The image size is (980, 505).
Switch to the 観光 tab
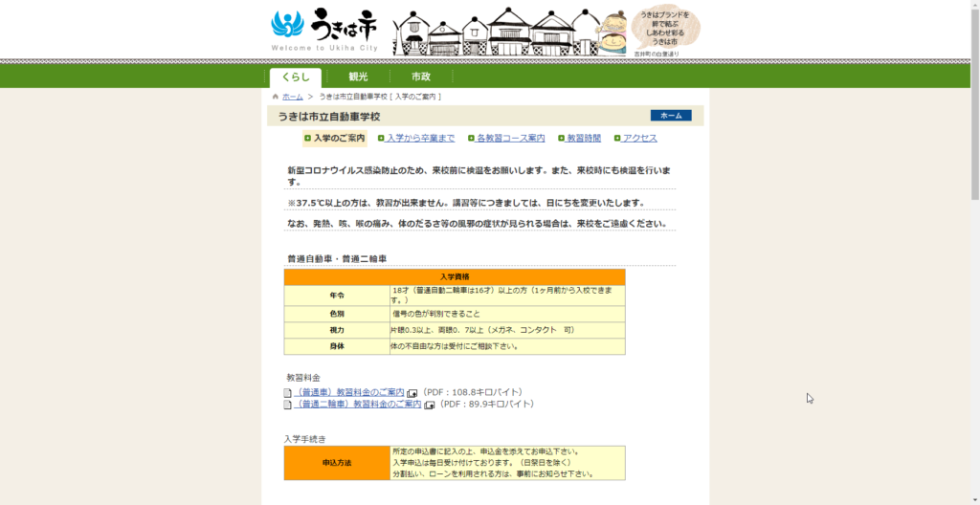[358, 77]
